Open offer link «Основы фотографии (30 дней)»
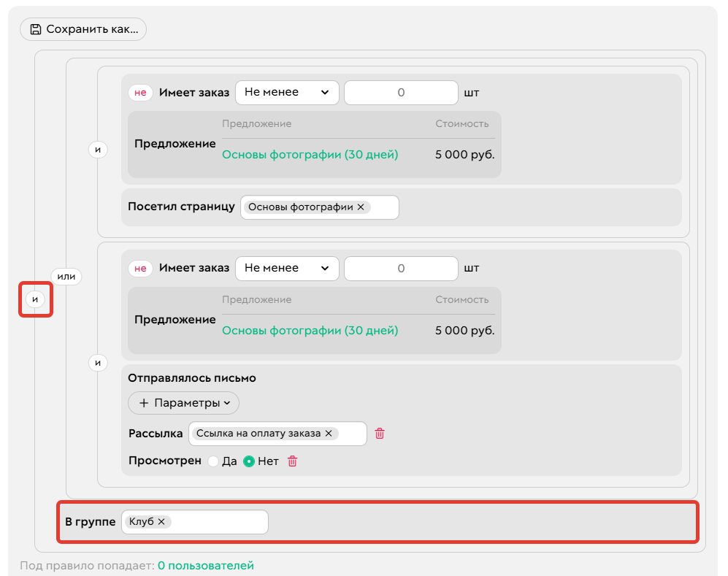Viewport: 728px width, 576px height. click(309, 155)
